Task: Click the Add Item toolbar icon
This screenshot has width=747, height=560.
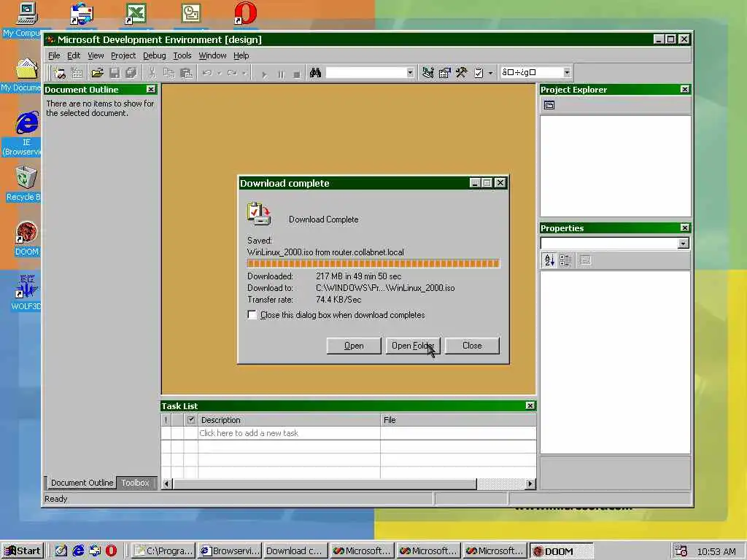Action: 77,73
